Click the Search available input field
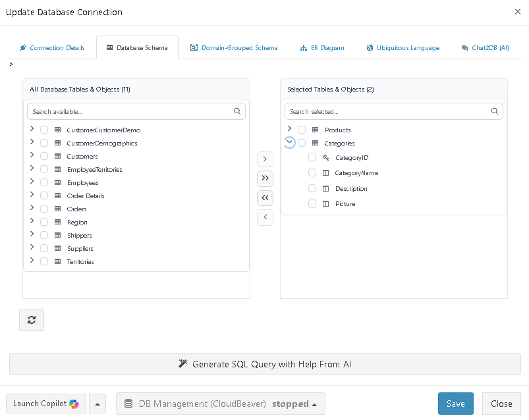 (x=136, y=111)
